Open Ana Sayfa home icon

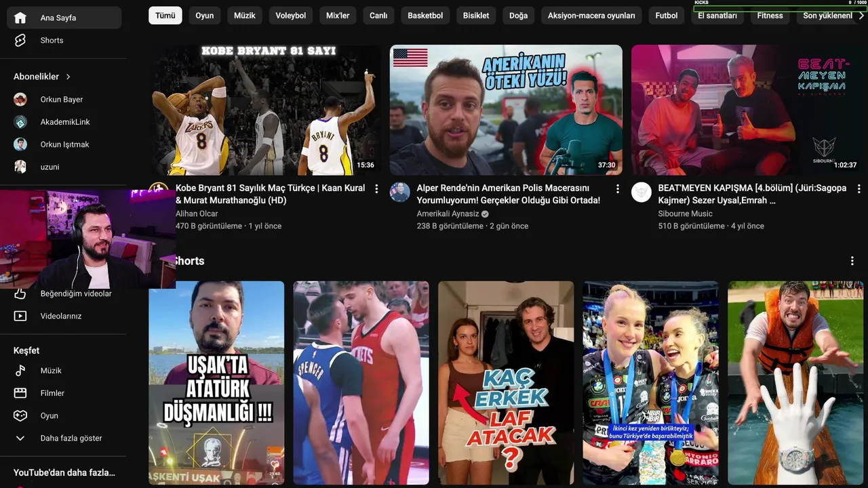(x=20, y=18)
